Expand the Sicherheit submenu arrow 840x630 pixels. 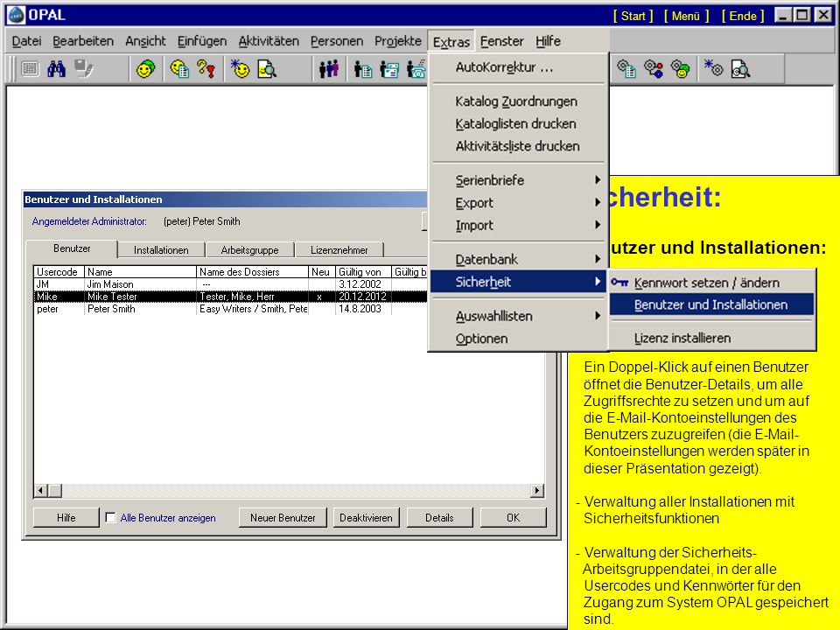(x=598, y=282)
